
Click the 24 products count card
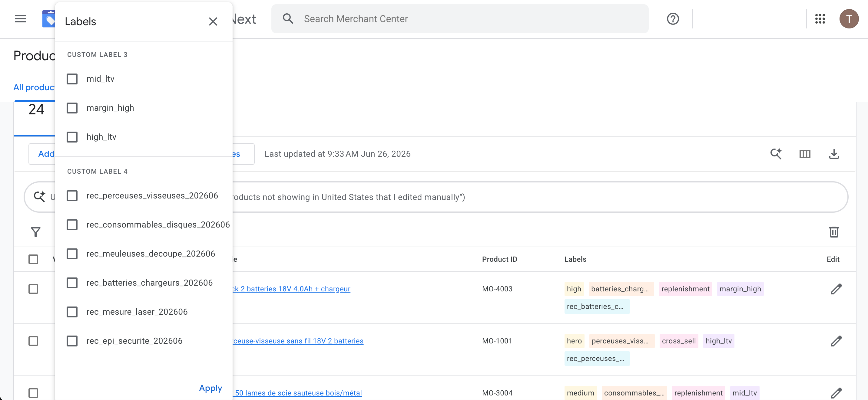point(34,119)
